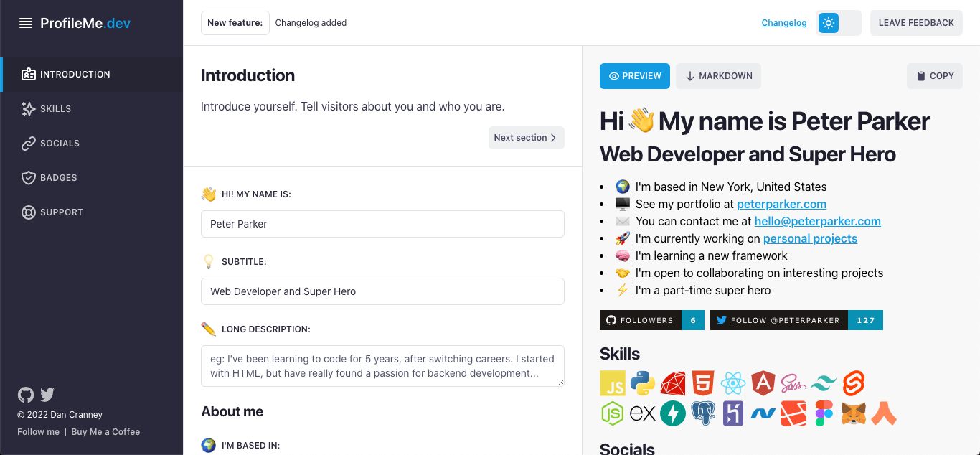The image size is (980, 455).
Task: Open the Changelog link
Action: (x=783, y=22)
